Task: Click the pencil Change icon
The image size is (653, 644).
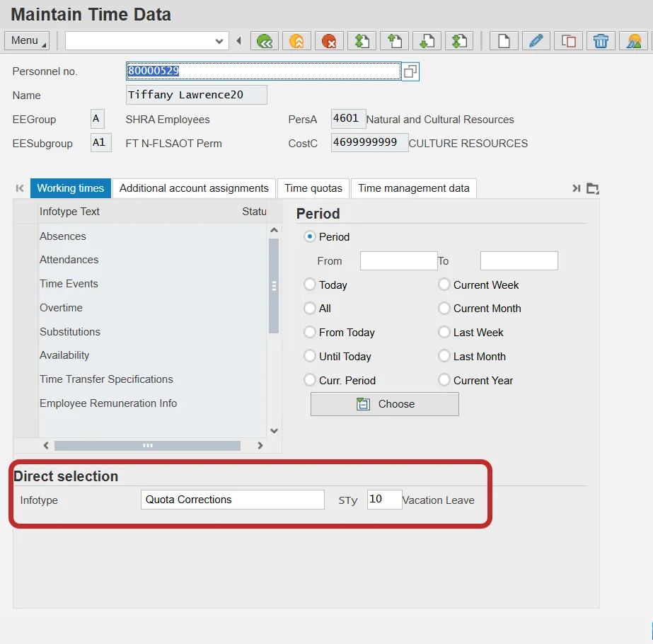Action: pos(536,41)
